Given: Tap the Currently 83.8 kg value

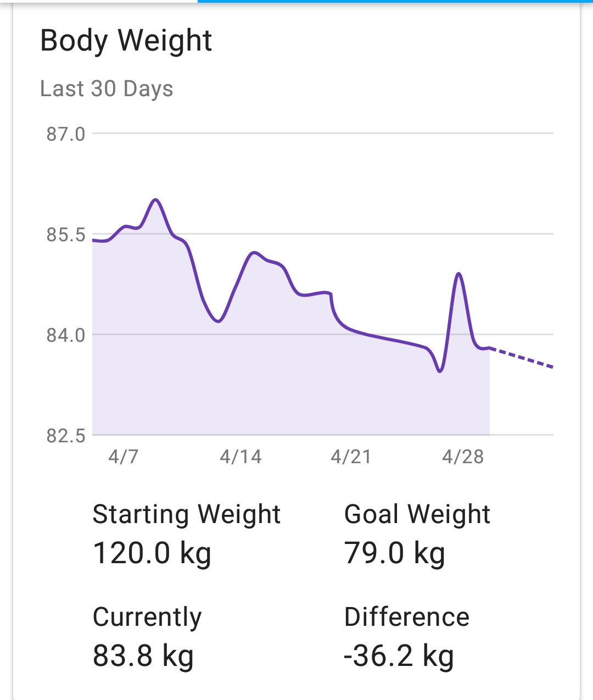Looking at the screenshot, I should (143, 655).
